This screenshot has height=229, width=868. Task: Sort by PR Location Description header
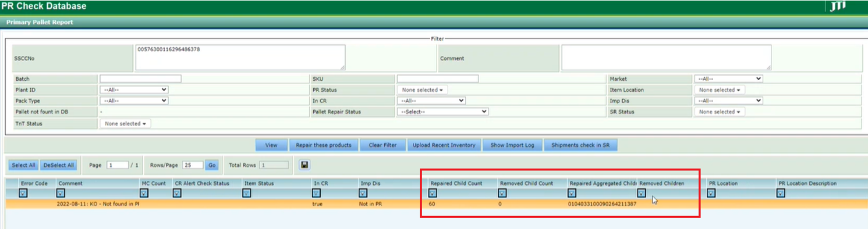[x=807, y=183]
